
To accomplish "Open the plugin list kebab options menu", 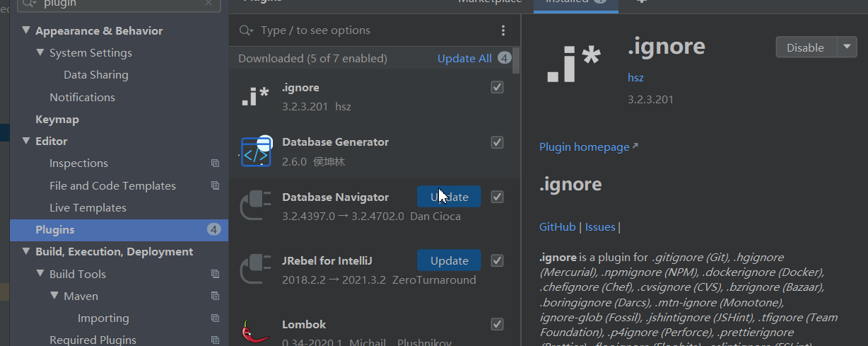I will tap(503, 30).
